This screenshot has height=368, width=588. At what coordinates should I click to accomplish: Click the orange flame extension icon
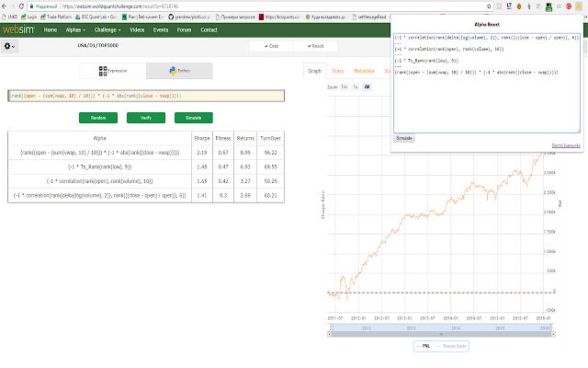519,6
